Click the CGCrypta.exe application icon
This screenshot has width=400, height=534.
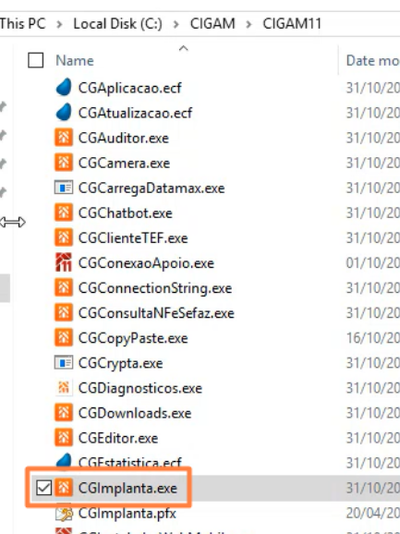pos(64,363)
